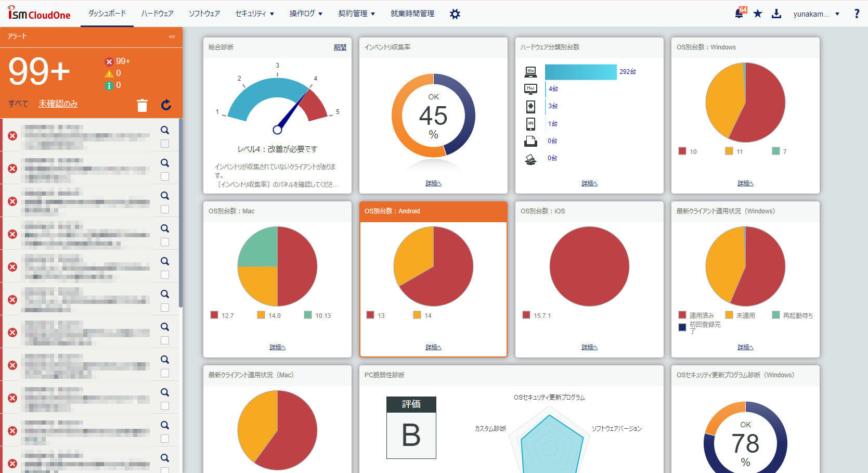Open details of the eighth alert via magnifier
The image size is (868, 473).
click(165, 360)
